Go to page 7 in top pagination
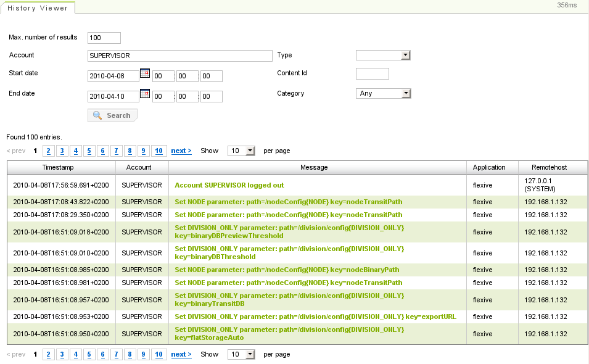This screenshot has width=589, height=364. (116, 151)
